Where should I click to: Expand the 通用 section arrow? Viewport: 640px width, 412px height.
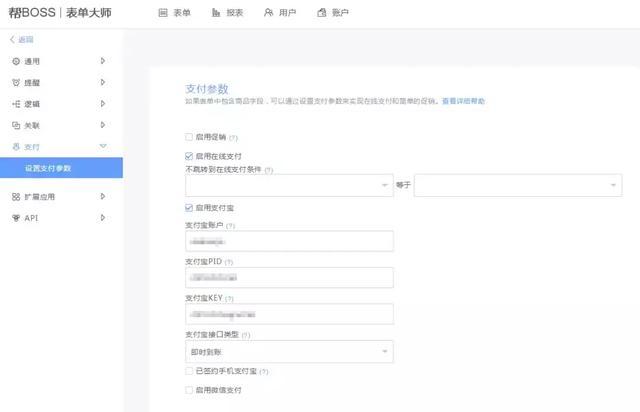coord(103,61)
